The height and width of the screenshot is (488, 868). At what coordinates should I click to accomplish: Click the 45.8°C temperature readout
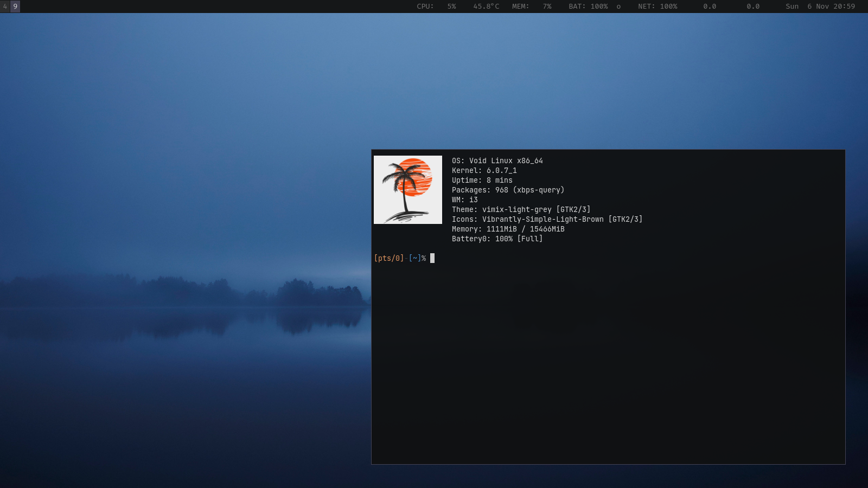click(486, 7)
